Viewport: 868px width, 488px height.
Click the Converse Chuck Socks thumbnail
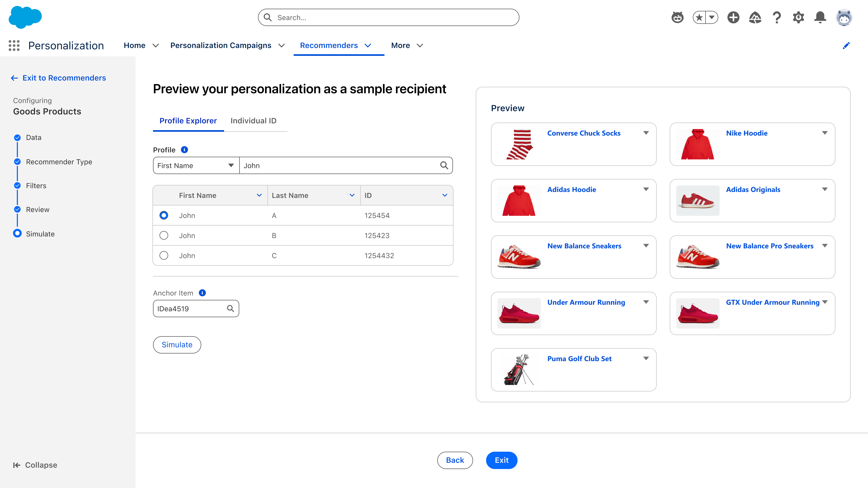point(519,144)
